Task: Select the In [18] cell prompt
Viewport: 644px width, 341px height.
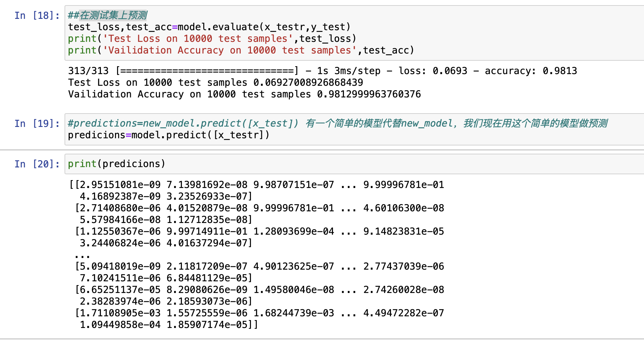Action: [x=36, y=15]
